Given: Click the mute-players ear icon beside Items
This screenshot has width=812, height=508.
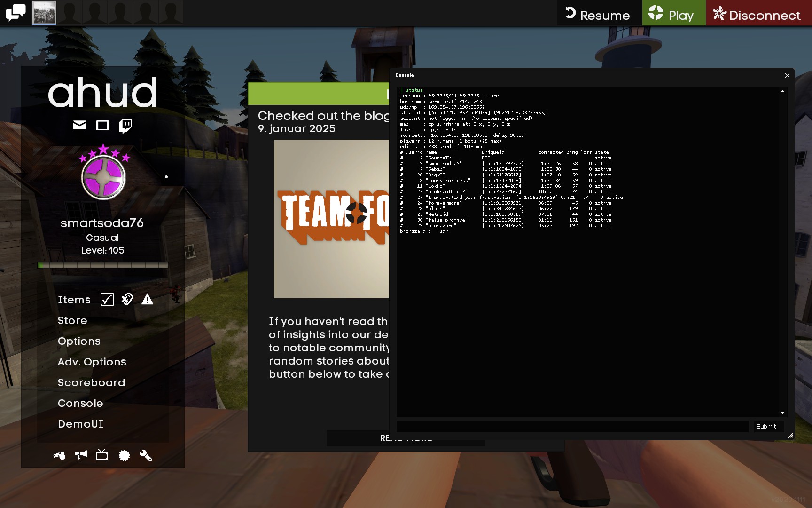Looking at the screenshot, I should point(127,299).
